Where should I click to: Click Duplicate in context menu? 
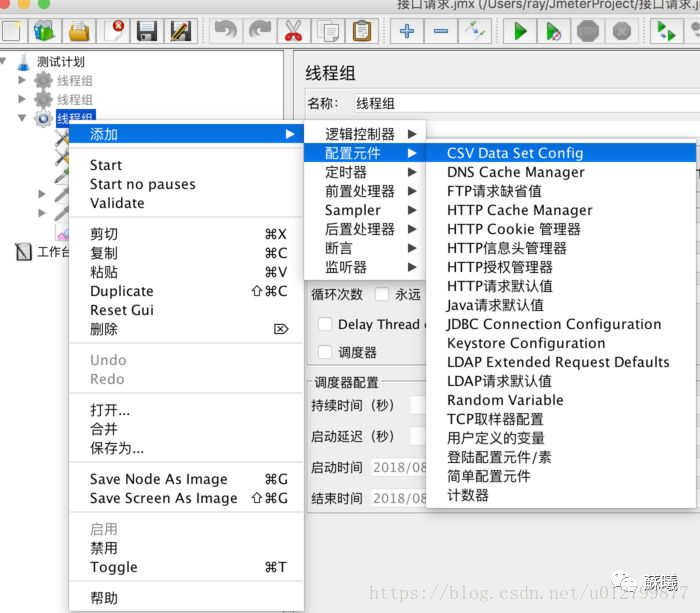tap(187, 291)
